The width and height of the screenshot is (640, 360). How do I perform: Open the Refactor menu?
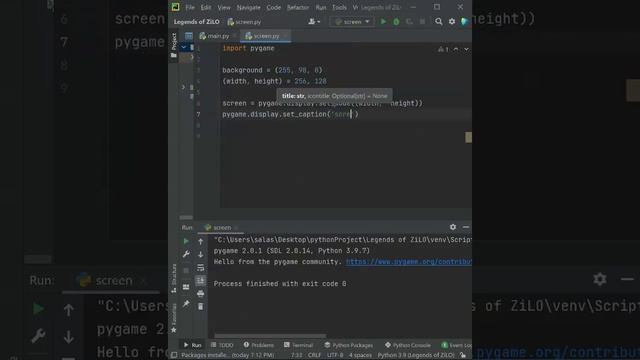[298, 7]
